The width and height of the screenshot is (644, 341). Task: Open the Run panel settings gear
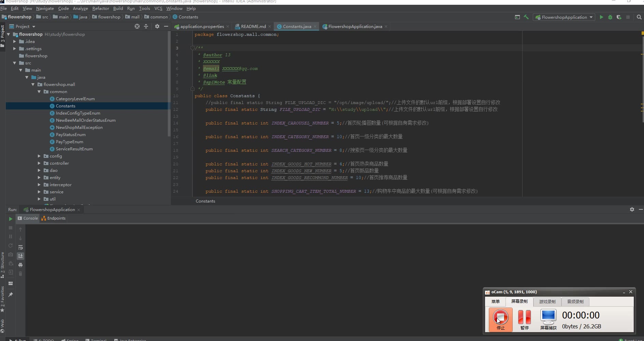[632, 209]
